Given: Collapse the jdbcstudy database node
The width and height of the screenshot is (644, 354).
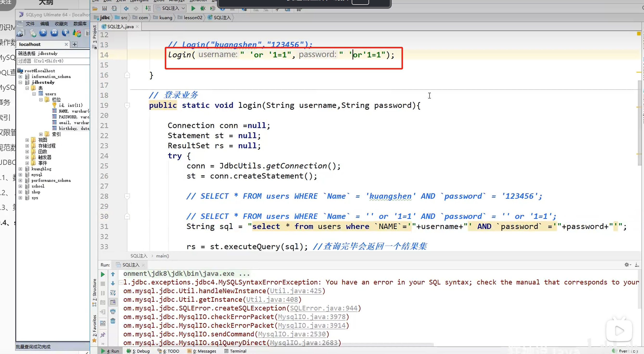Looking at the screenshot, I should tap(20, 82).
